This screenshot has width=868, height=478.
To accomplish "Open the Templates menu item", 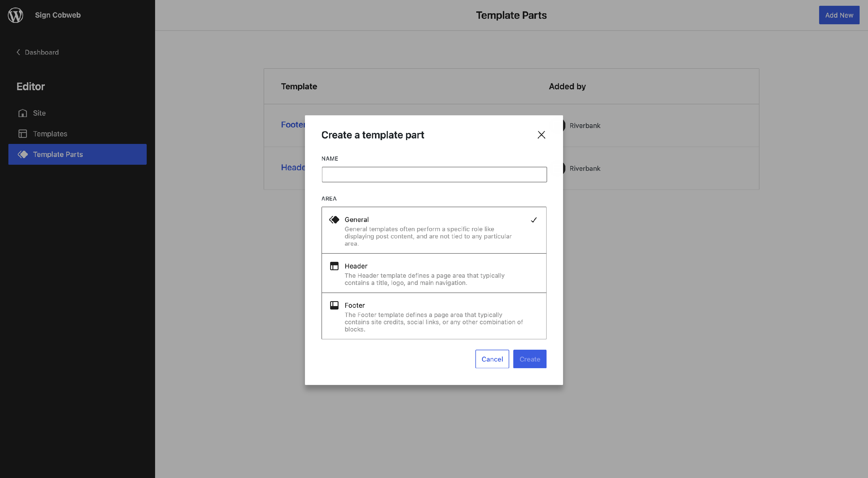I will pyautogui.click(x=50, y=134).
